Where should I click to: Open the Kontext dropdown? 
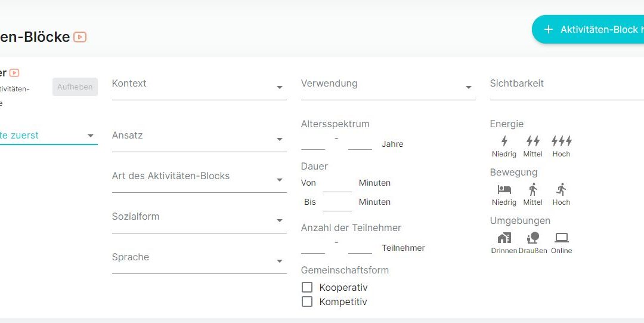tap(199, 87)
